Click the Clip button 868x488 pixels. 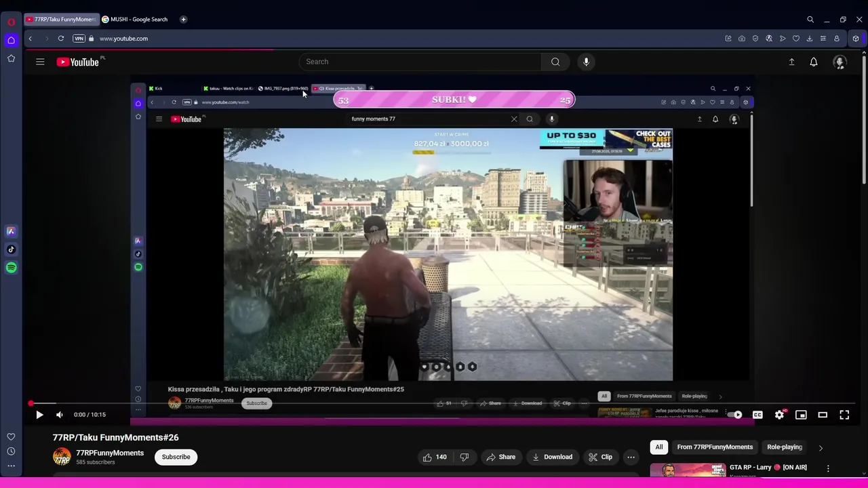(600, 457)
